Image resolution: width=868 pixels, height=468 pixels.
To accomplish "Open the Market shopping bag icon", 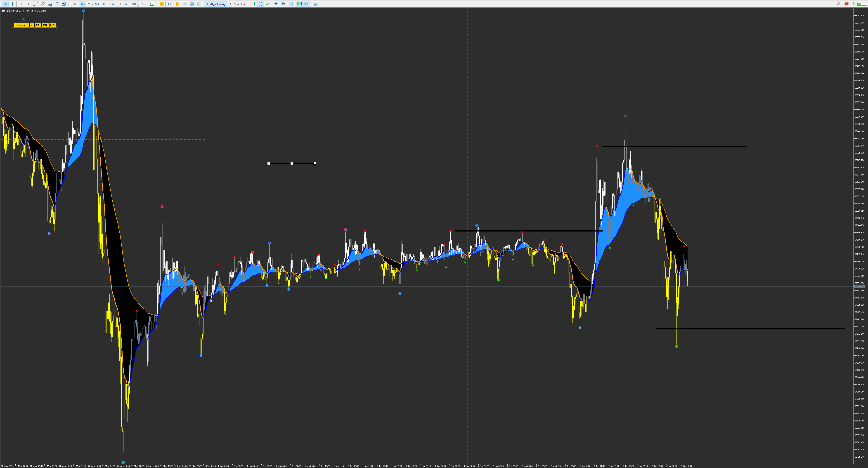I will 177,4.
